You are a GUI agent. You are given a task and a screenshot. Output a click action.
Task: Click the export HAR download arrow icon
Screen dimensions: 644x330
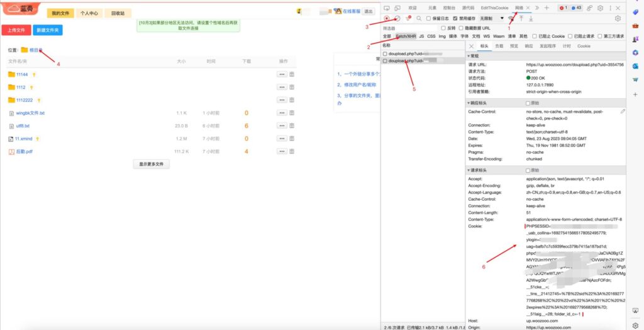531,18
